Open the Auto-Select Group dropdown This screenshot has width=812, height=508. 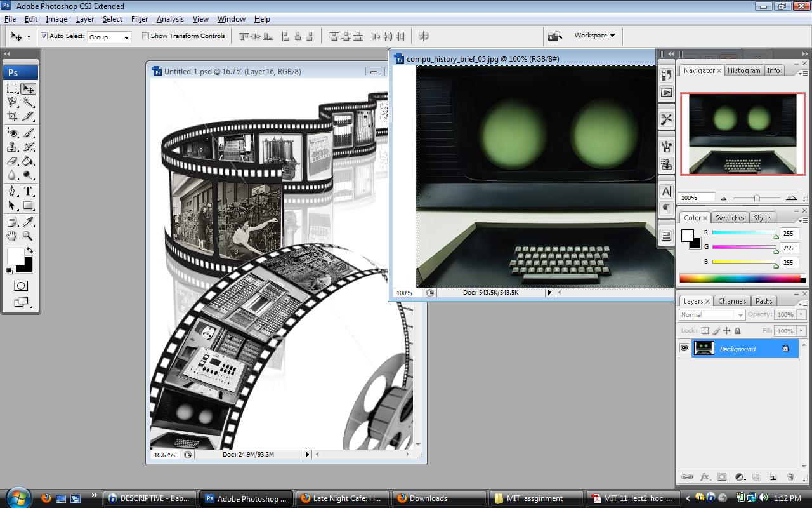[x=109, y=37]
